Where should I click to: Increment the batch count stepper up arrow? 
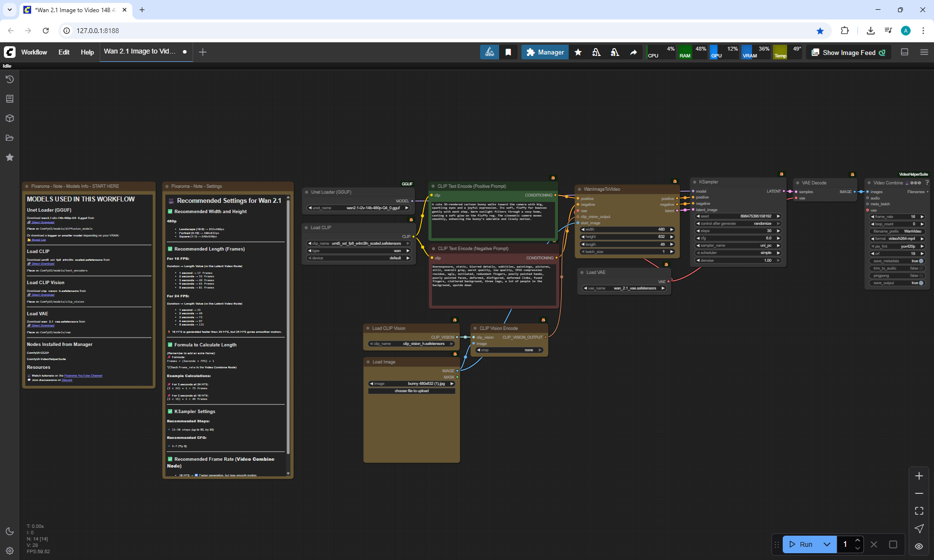coord(858,541)
